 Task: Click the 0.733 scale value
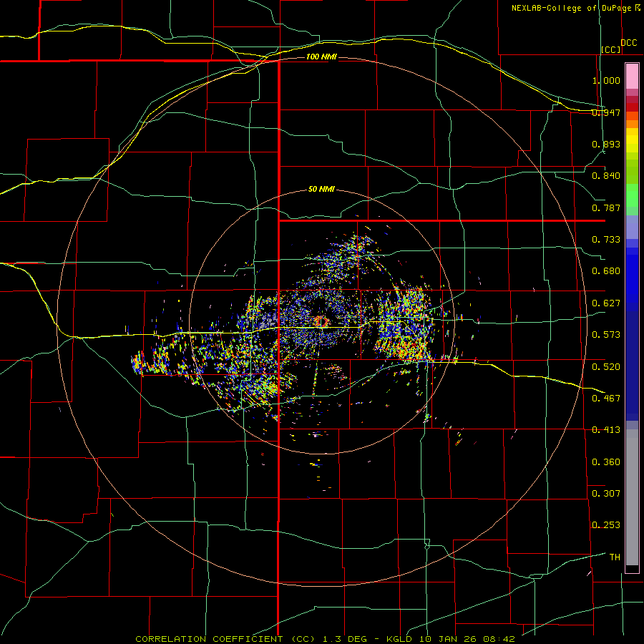[606, 240]
